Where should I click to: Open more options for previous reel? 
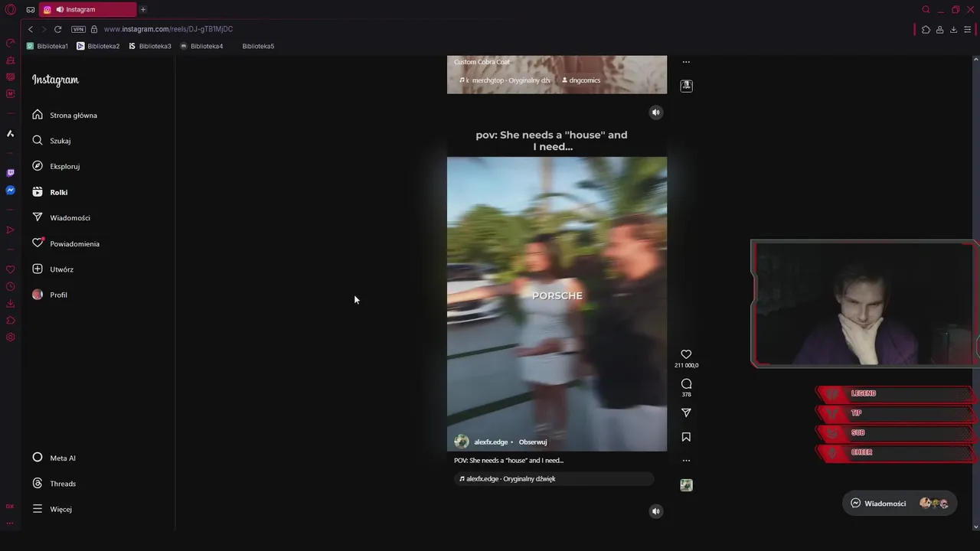coord(686,62)
